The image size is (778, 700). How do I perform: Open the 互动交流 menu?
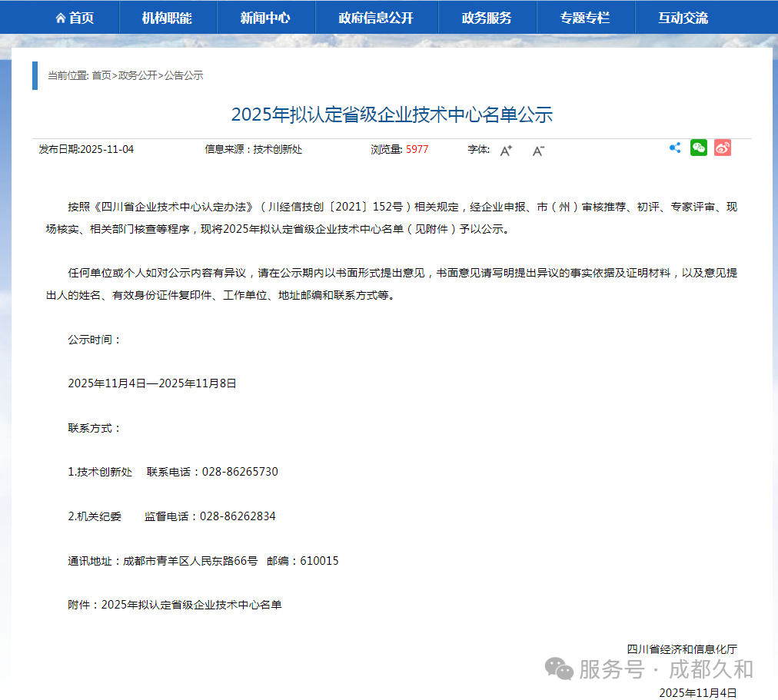683,17
